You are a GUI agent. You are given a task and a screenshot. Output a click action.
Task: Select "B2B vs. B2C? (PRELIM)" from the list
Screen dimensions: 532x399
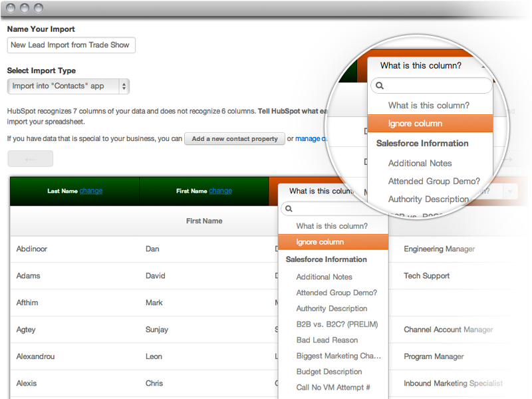336,325
